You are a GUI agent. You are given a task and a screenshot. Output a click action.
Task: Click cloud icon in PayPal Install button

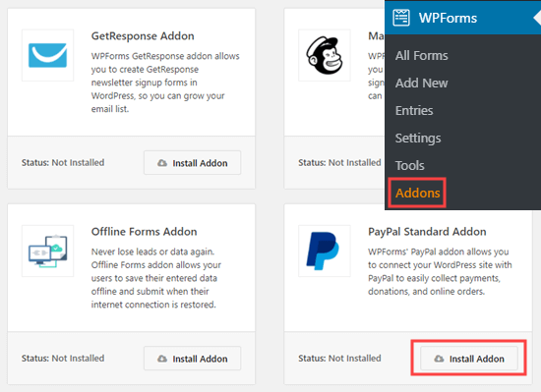click(x=439, y=359)
